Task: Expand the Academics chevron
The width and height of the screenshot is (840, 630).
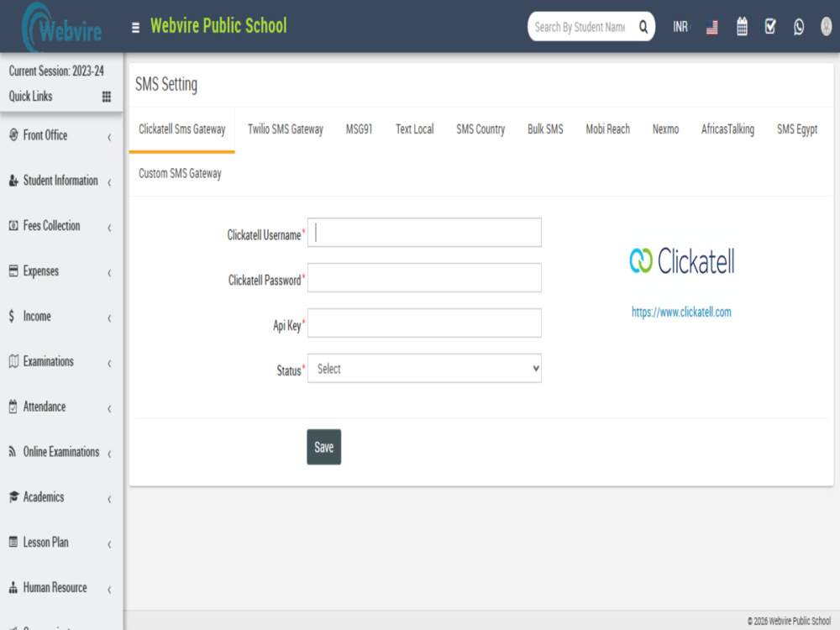Action: 109,499
